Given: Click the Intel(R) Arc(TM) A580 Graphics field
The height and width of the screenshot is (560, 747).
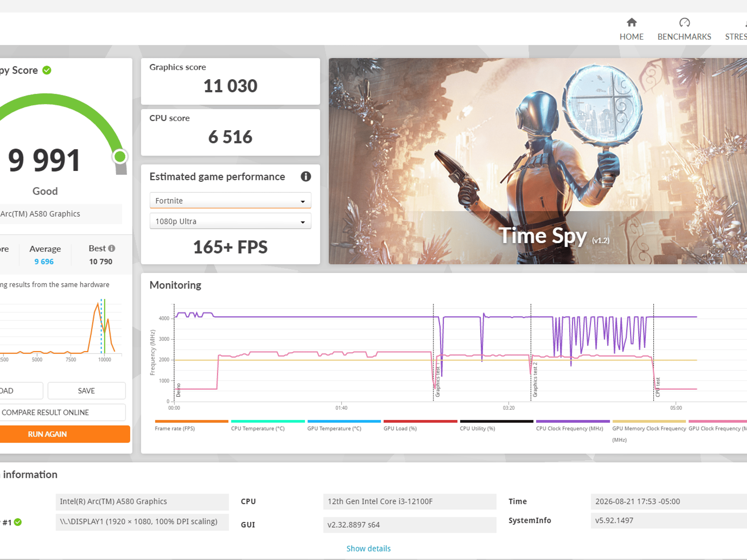Looking at the screenshot, I should pos(142,502).
